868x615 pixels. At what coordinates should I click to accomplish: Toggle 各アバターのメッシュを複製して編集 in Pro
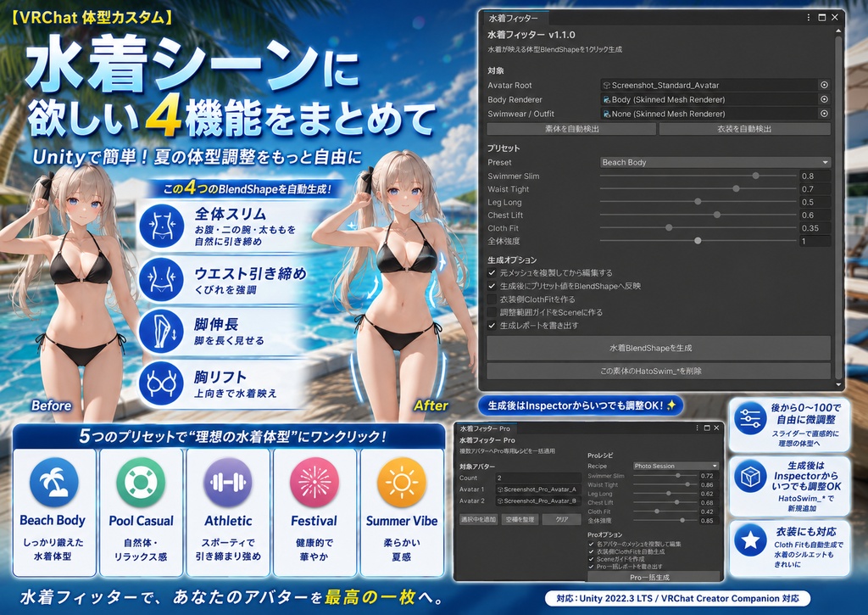coord(591,544)
